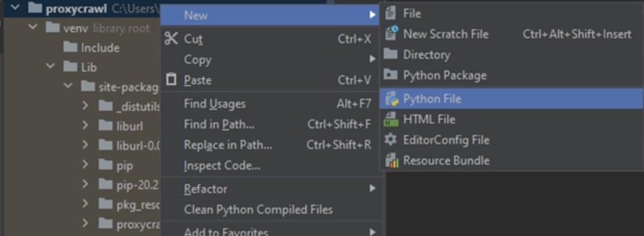Click the liburl-0.0 folder icon

(106, 144)
